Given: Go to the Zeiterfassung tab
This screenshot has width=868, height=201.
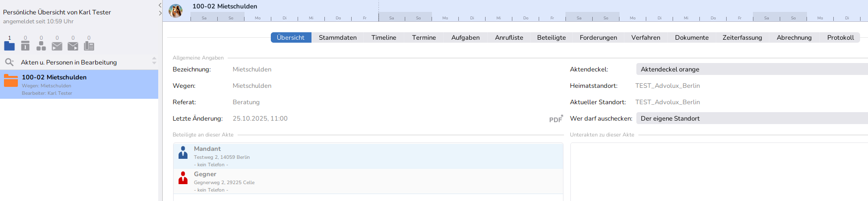Looking at the screenshot, I should pyautogui.click(x=742, y=38).
